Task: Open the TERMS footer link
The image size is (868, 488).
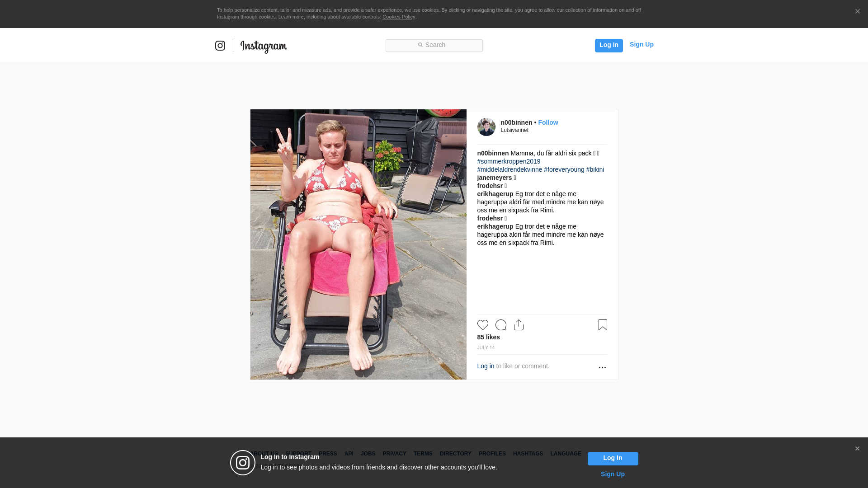Action: pyautogui.click(x=423, y=454)
